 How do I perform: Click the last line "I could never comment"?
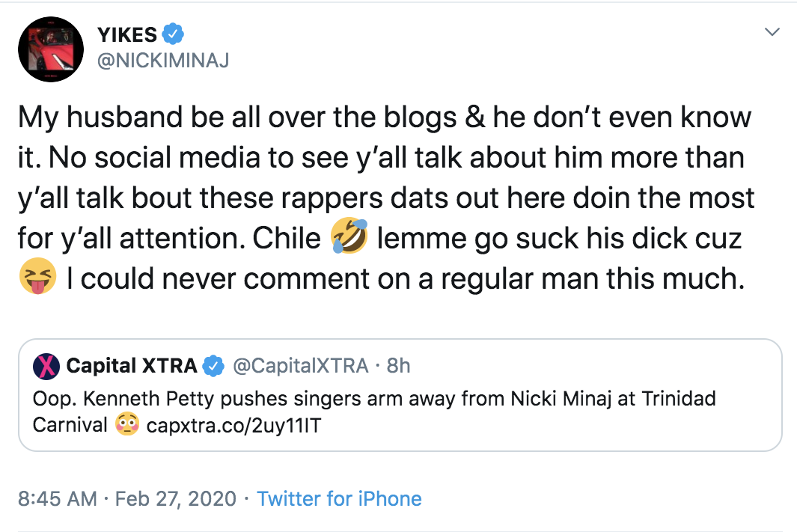pos(404,279)
